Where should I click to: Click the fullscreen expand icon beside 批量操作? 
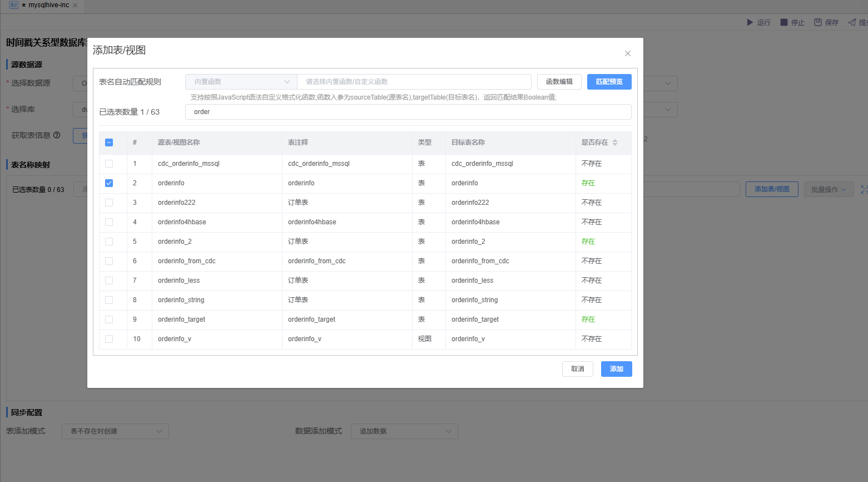pyautogui.click(x=864, y=189)
